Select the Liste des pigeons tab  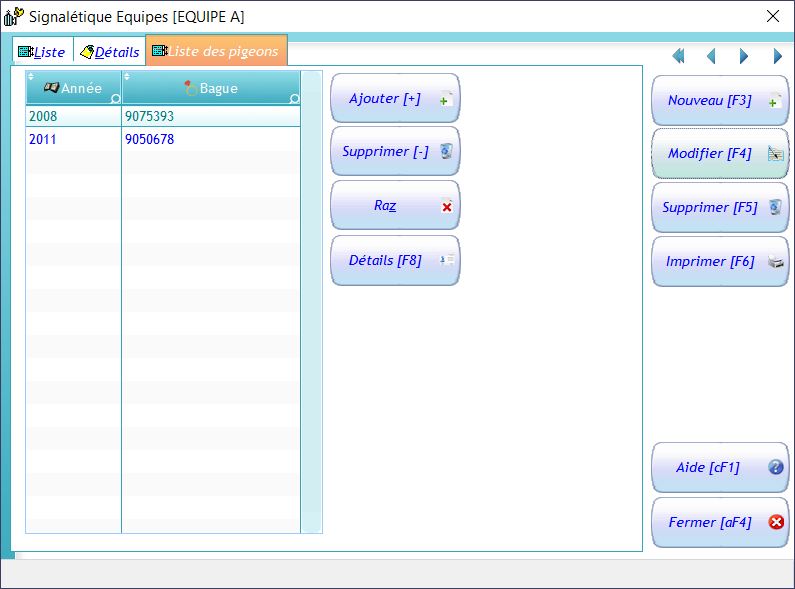click(216, 51)
